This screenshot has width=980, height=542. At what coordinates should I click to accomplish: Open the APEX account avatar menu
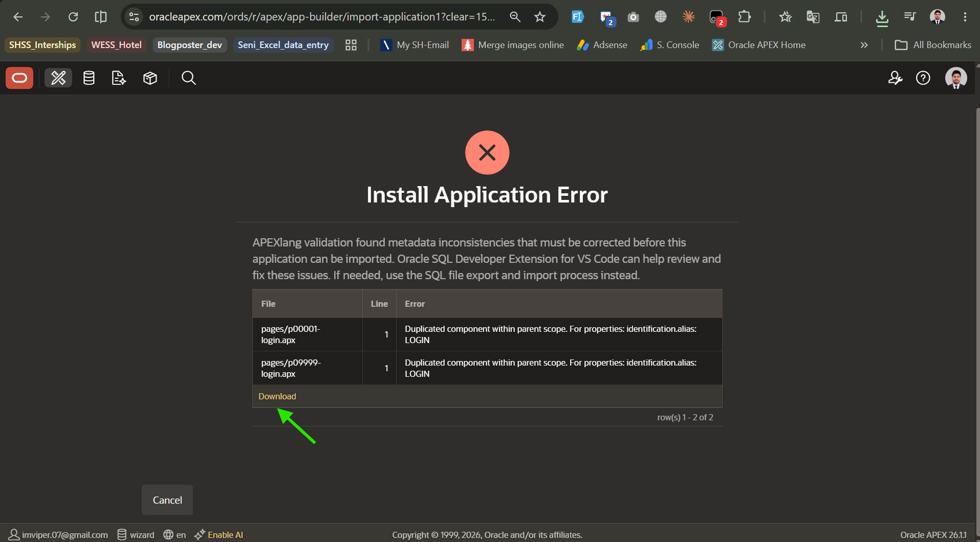pyautogui.click(x=956, y=78)
